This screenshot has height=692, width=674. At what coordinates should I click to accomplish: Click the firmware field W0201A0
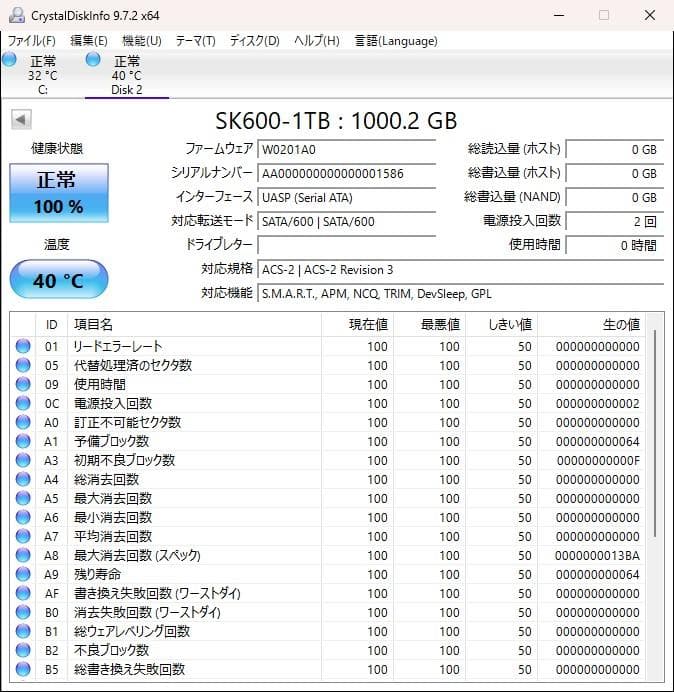coord(346,149)
